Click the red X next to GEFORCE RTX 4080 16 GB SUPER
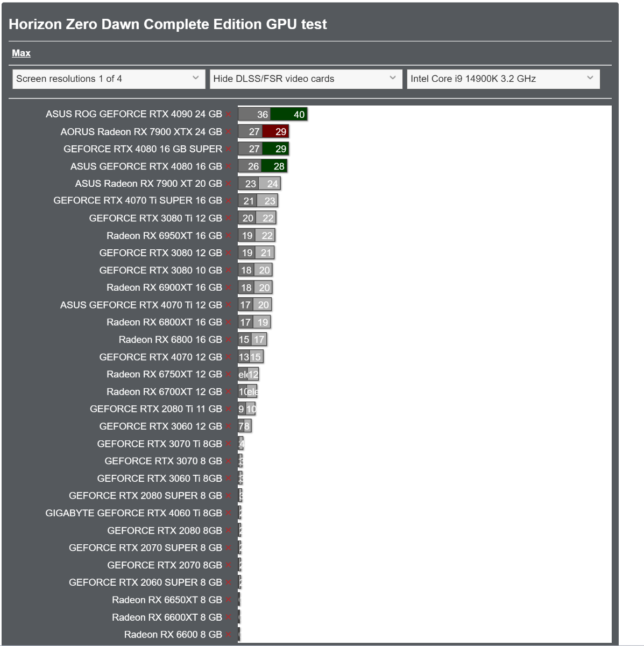The height and width of the screenshot is (646, 644). 229,149
